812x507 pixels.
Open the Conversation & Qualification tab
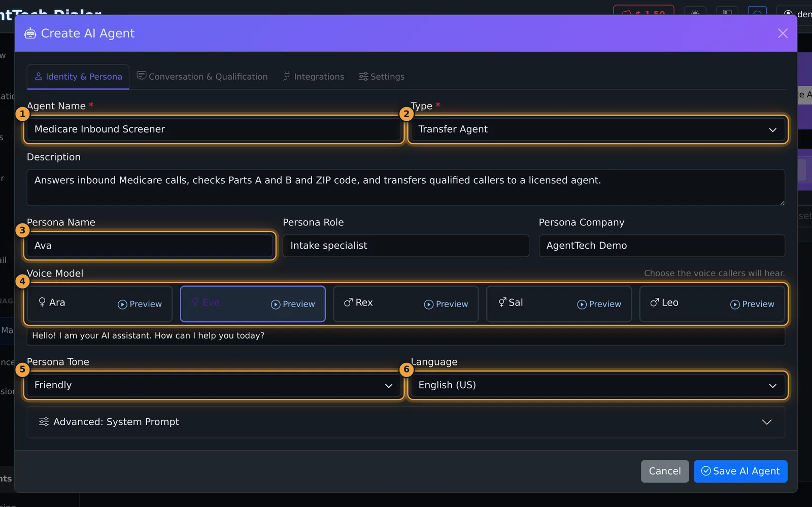(x=202, y=77)
